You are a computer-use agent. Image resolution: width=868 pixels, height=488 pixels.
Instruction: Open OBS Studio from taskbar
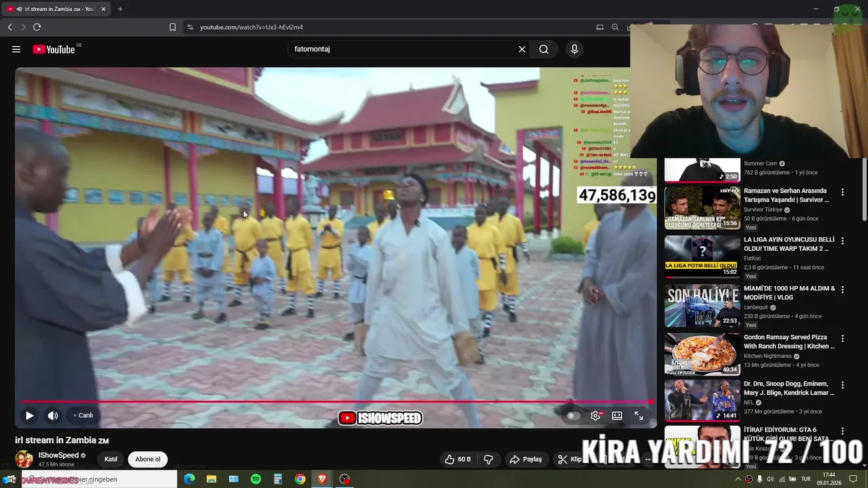344,479
